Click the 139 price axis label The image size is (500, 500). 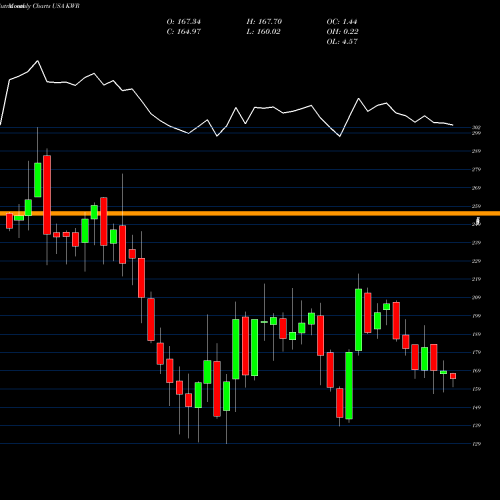[x=476, y=426]
